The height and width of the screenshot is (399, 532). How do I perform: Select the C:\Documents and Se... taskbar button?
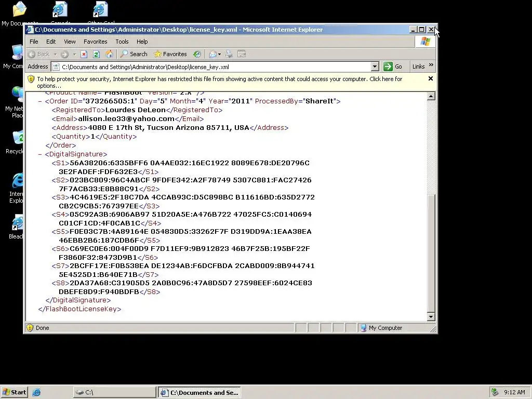[200, 392]
